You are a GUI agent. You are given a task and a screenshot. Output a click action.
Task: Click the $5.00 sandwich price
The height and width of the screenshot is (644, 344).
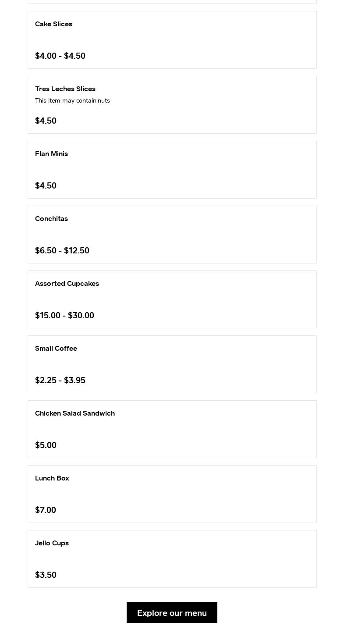click(x=46, y=445)
